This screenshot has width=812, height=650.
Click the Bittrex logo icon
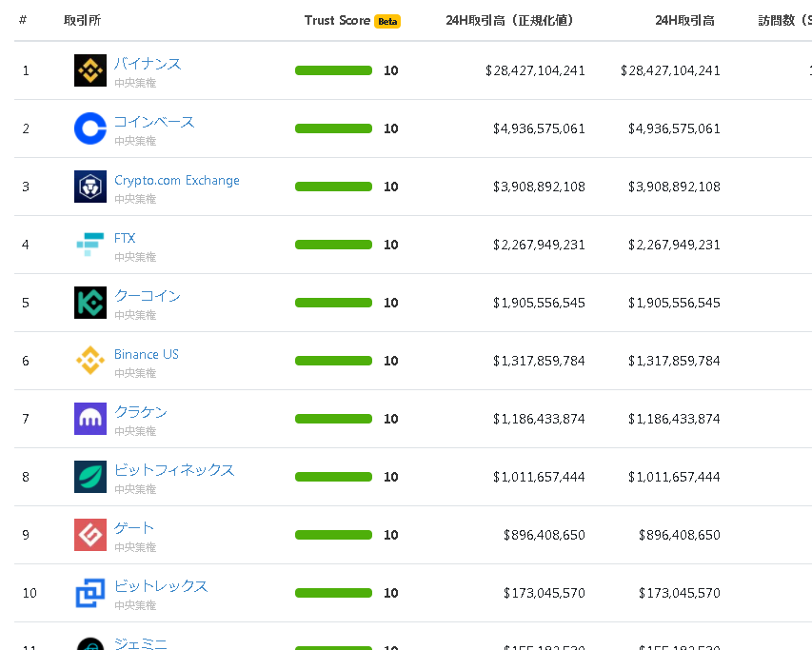coord(89,593)
